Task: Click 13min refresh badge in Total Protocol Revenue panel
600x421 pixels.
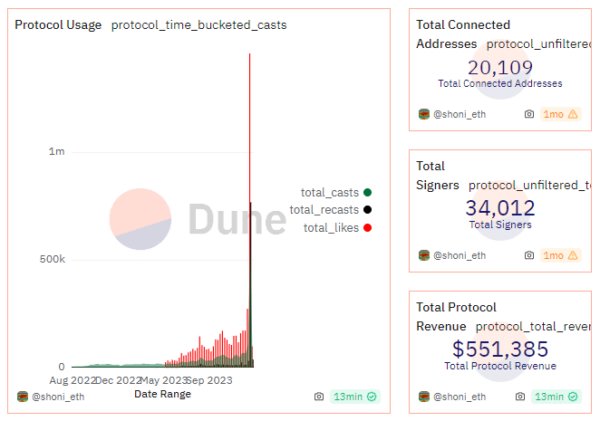Action: coord(556,397)
